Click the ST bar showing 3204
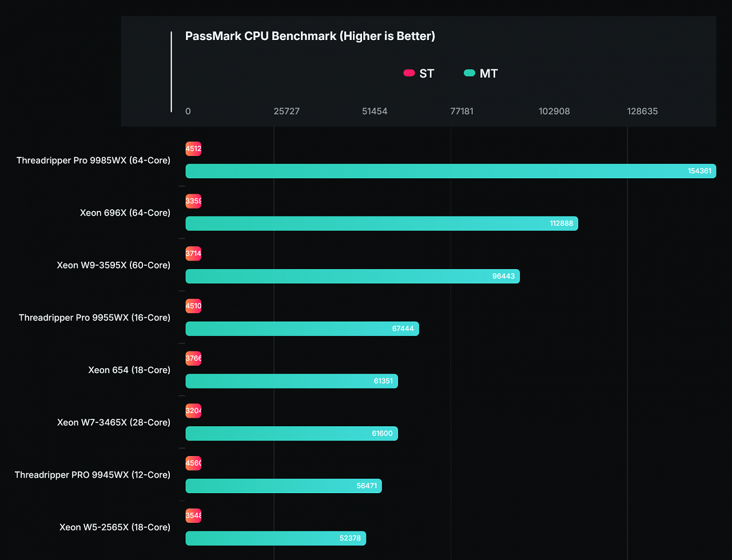This screenshot has width=732, height=560. point(193,411)
